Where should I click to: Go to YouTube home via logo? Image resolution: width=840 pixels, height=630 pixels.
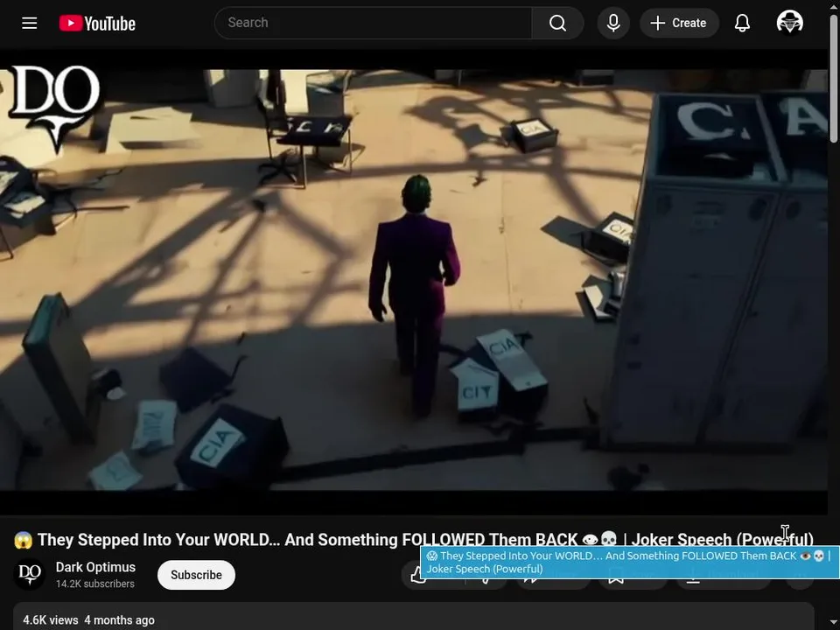(x=97, y=23)
